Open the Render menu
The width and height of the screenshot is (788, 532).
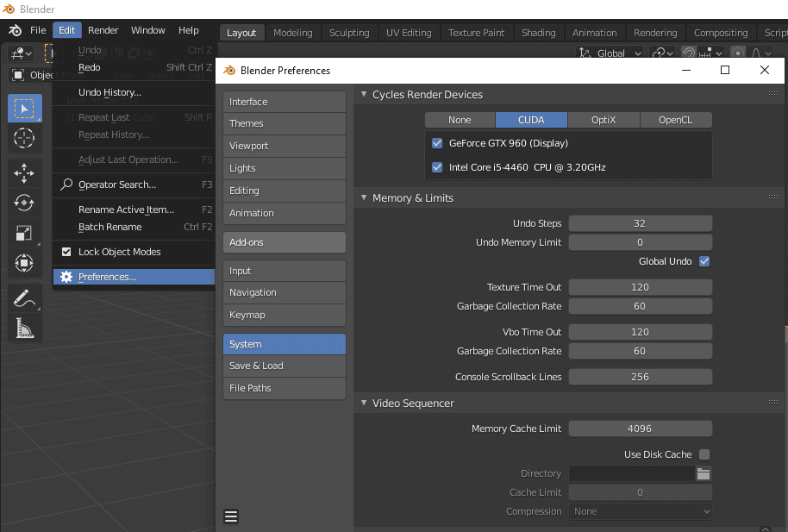point(103,29)
